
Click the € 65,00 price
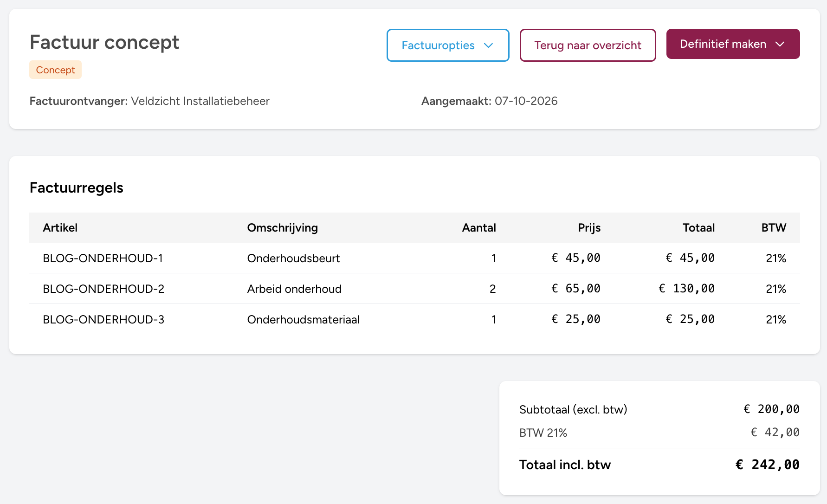(576, 289)
